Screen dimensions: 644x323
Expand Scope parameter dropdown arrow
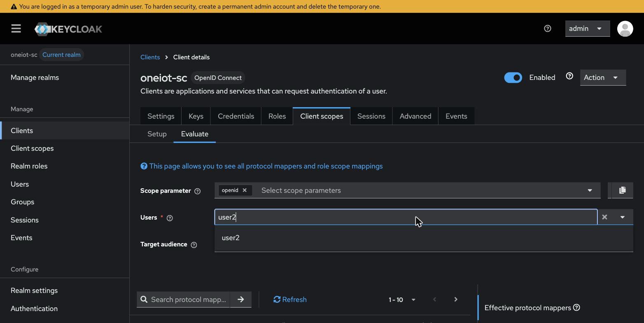[590, 190]
